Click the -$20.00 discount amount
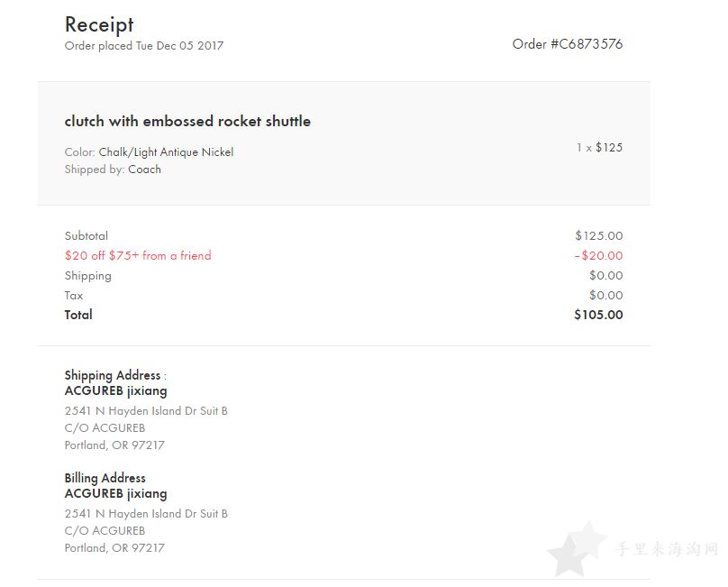Viewport: 728px width, 587px height. (599, 255)
